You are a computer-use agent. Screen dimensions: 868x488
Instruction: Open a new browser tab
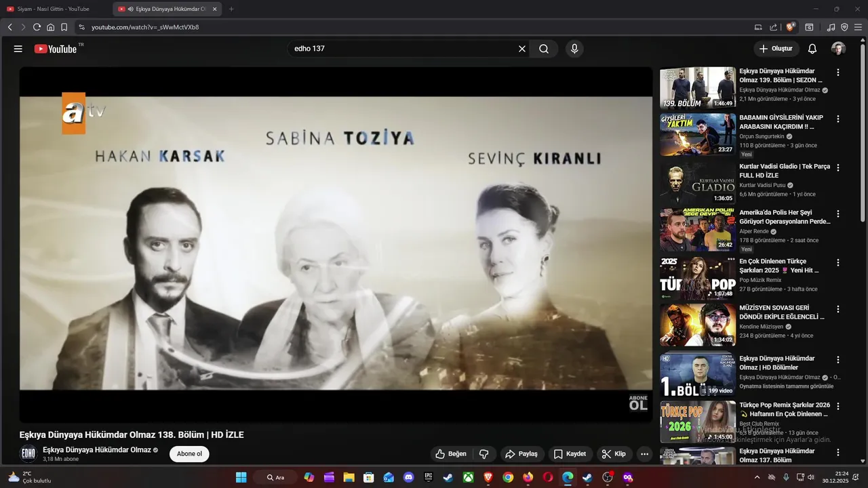tap(231, 9)
